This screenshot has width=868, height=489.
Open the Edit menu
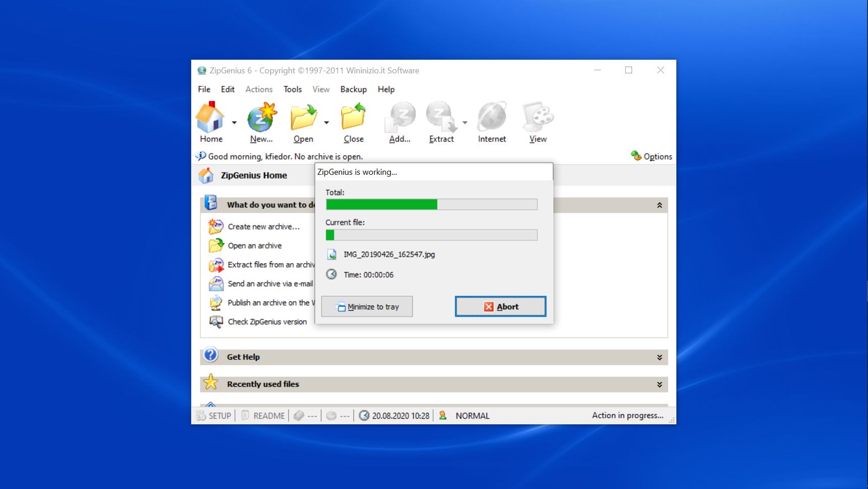[x=228, y=89]
